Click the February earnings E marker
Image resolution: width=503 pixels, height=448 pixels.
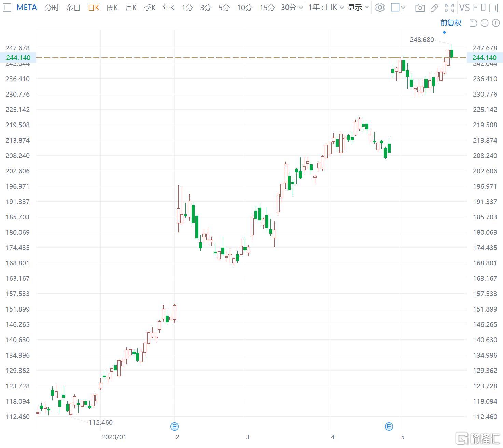174,426
